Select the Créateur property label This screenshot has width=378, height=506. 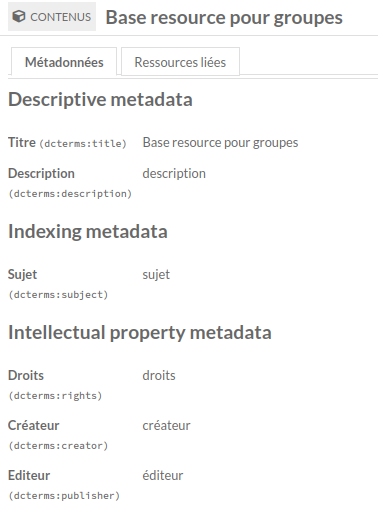pyautogui.click(x=33, y=425)
